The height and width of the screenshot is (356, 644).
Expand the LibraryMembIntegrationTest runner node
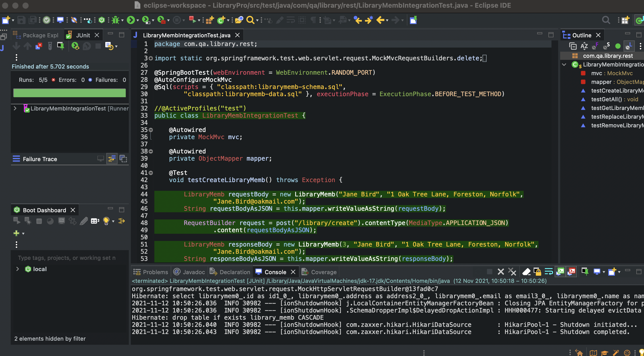[15, 108]
